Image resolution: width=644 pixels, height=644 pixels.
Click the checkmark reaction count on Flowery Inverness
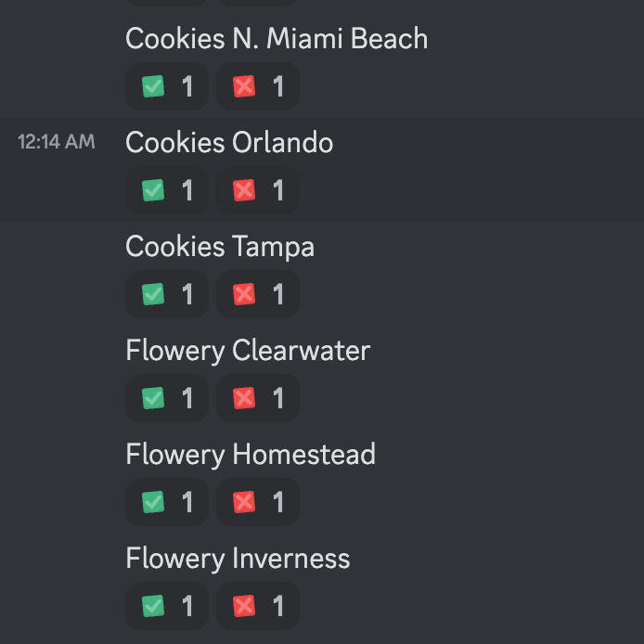pos(187,606)
